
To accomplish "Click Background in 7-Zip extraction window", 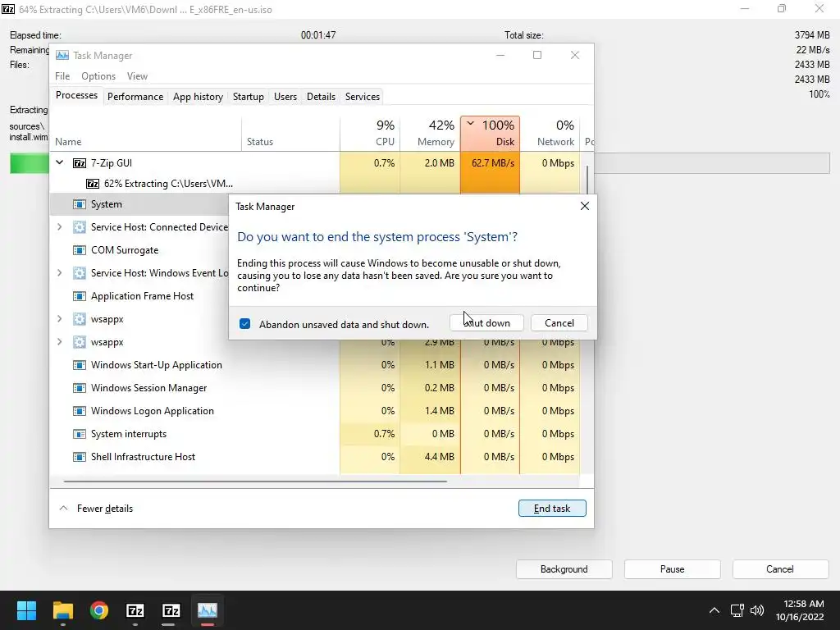I will [x=564, y=569].
